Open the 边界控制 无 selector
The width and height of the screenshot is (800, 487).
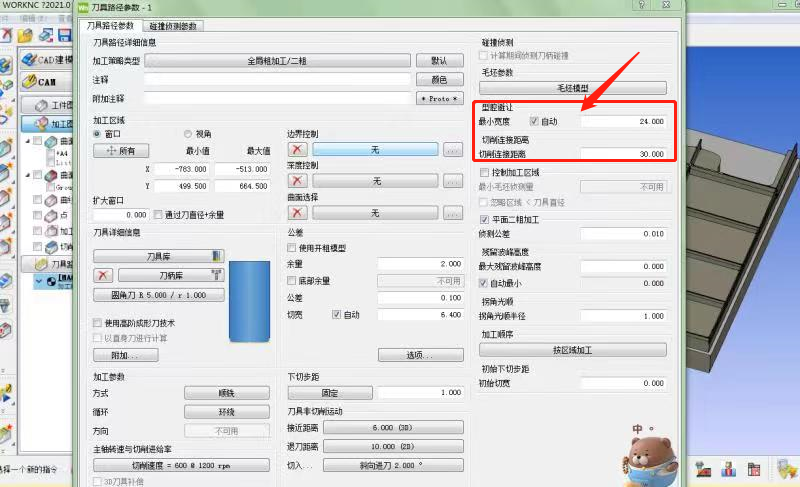coord(375,149)
